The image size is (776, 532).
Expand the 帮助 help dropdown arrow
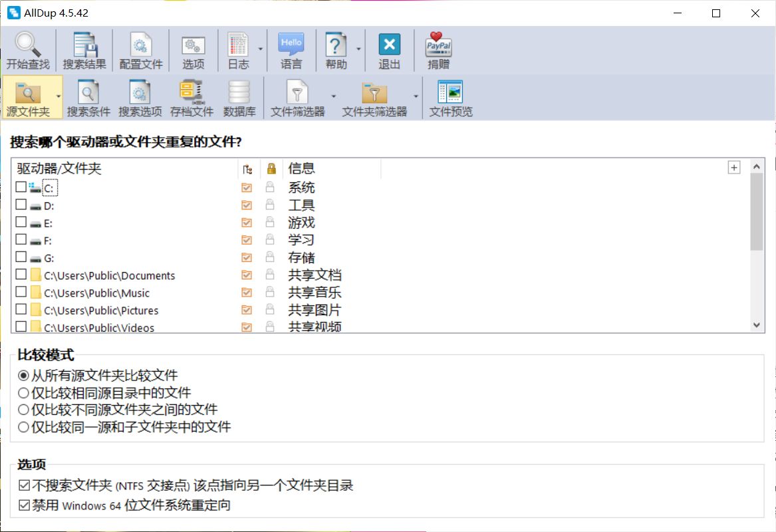click(359, 49)
